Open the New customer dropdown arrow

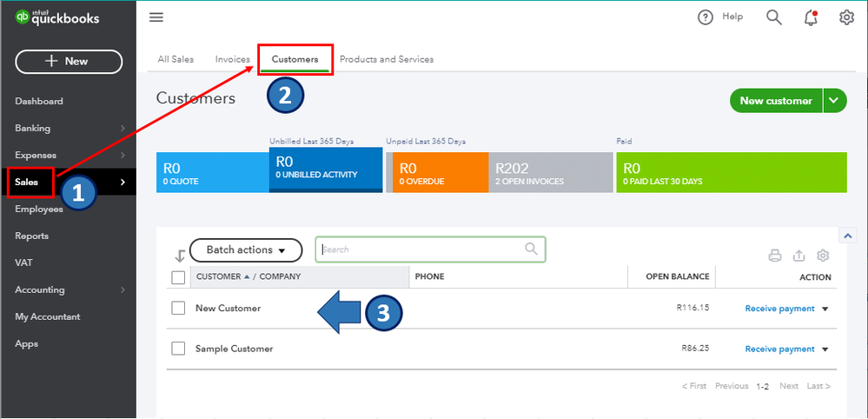pyautogui.click(x=835, y=101)
